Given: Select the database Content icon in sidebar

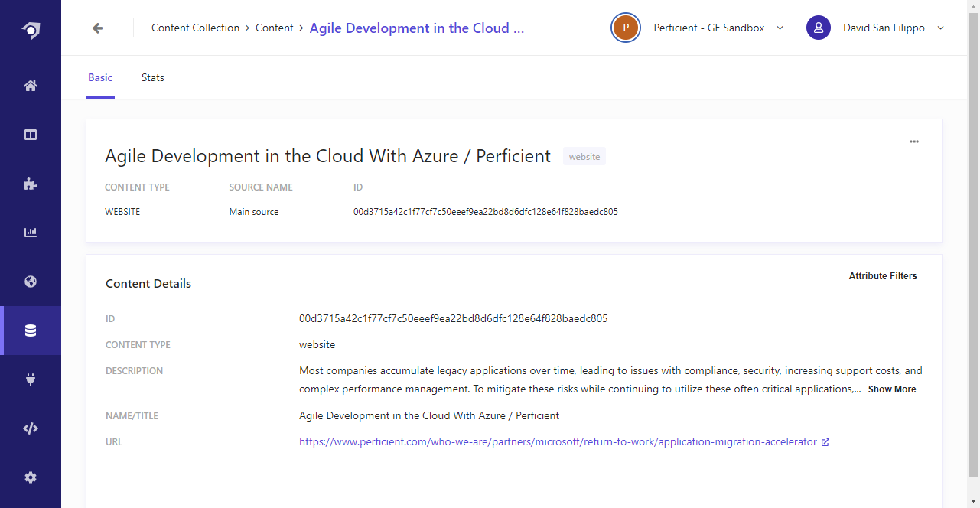Looking at the screenshot, I should [x=30, y=330].
